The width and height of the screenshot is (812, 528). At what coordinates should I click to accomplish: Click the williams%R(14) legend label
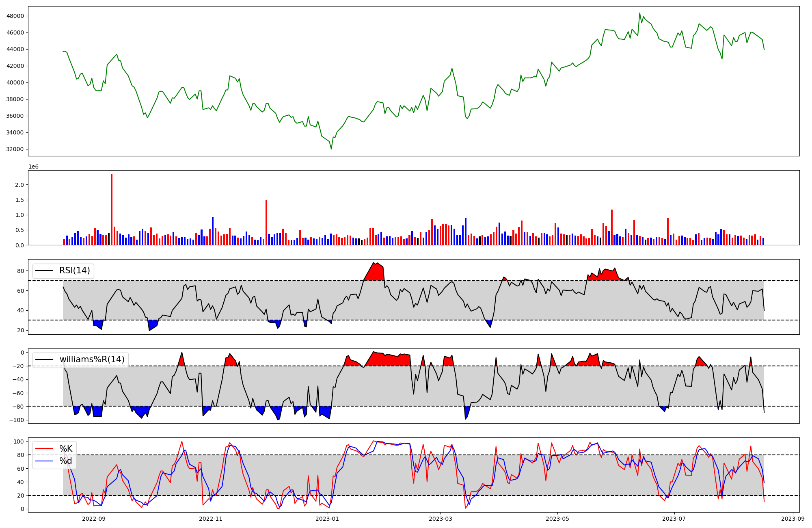pos(92,359)
